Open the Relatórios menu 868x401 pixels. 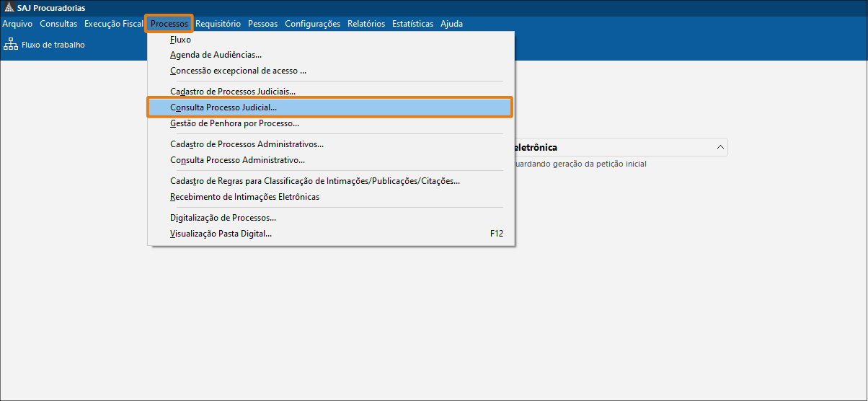[366, 24]
